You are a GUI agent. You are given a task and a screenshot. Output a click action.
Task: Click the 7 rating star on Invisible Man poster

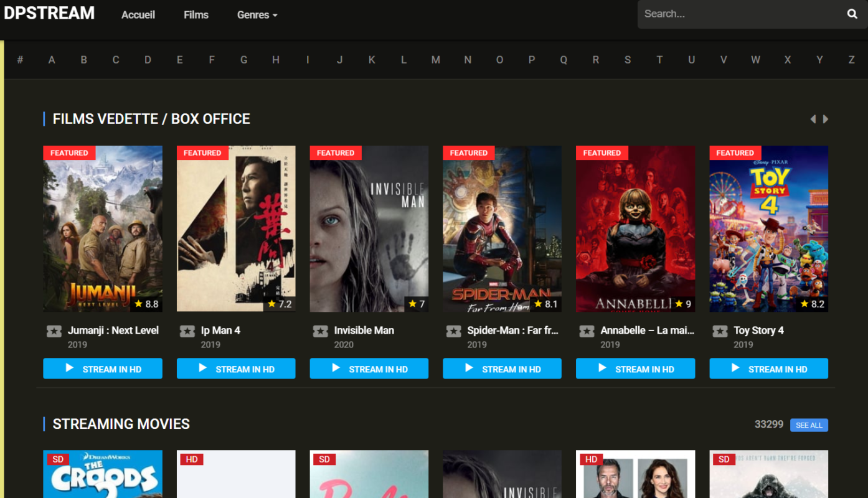412,304
